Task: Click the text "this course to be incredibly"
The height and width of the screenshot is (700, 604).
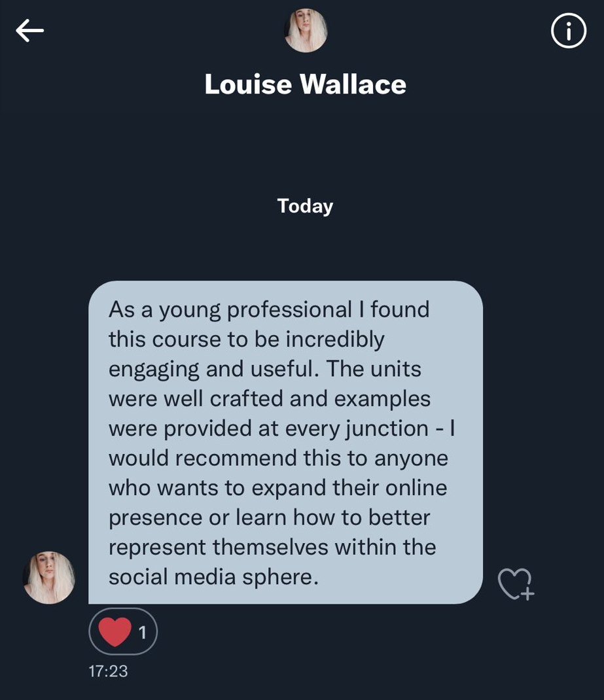Action: [247, 340]
